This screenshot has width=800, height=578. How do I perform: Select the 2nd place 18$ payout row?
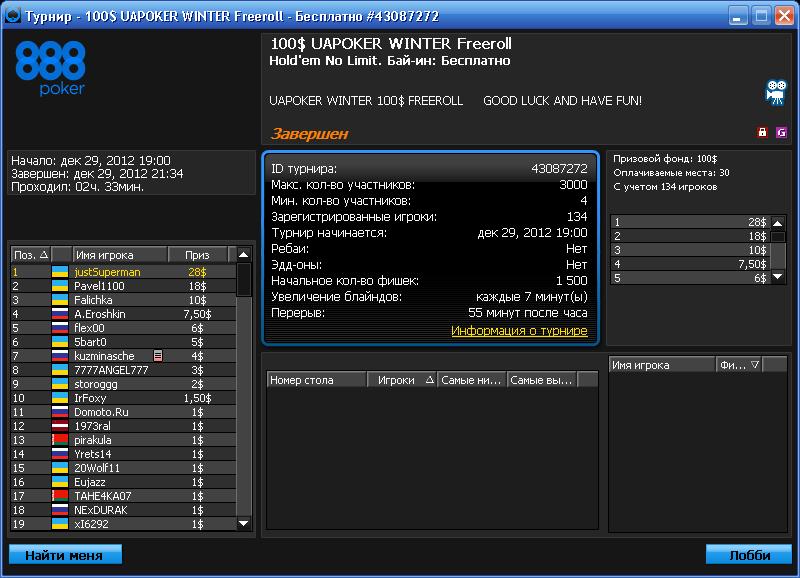[x=691, y=236]
